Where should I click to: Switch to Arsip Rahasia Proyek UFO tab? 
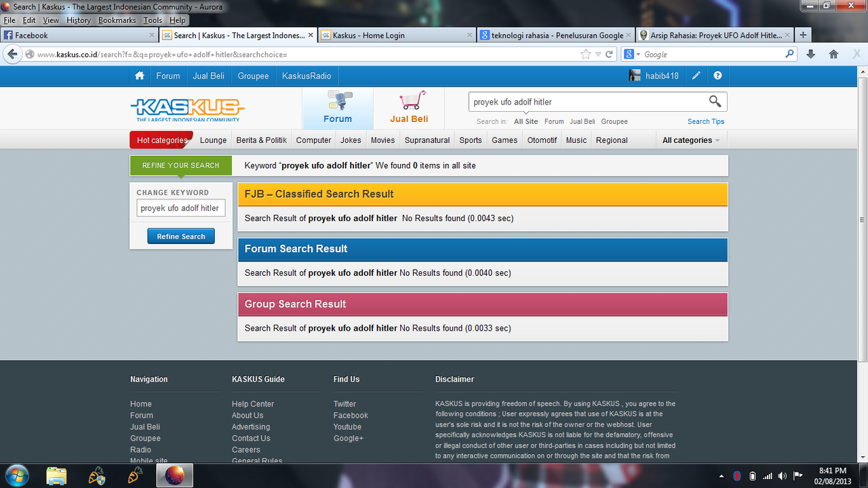[713, 35]
